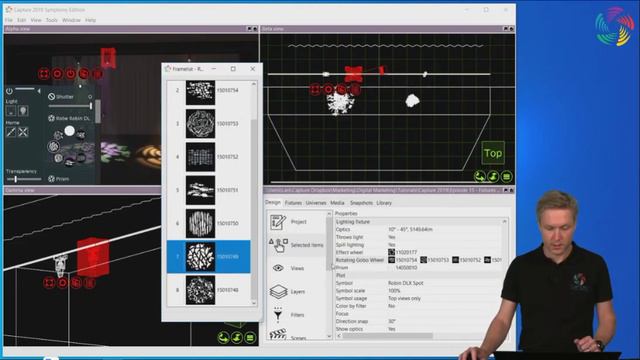Adjust the intensity slider next to power icon
This screenshot has height=360, width=640.
[x=25, y=89]
